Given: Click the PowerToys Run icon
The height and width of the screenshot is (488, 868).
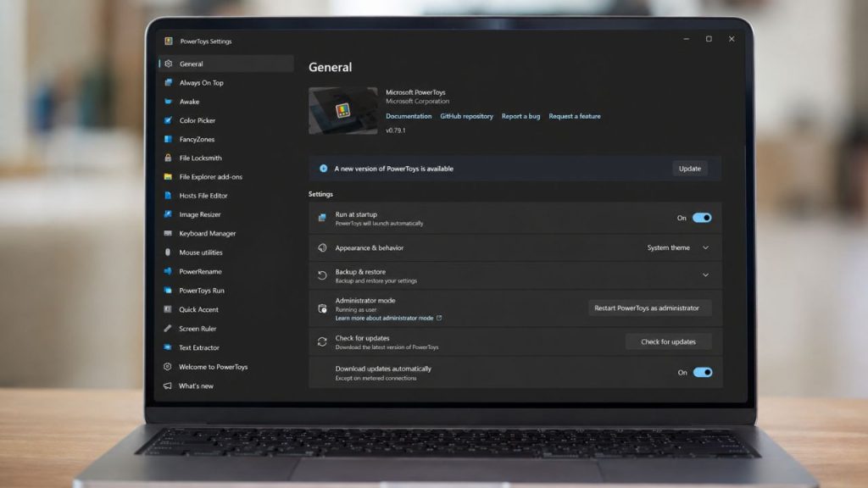Looking at the screenshot, I should pos(168,290).
